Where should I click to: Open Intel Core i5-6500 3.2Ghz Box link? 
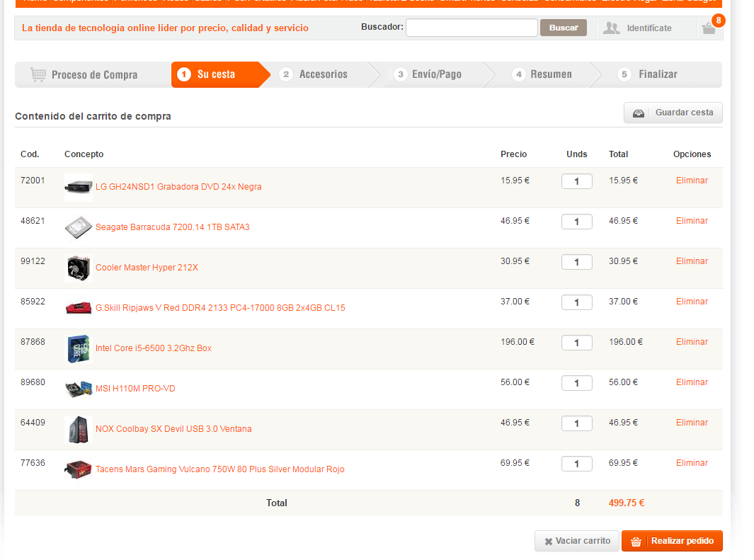point(154,348)
